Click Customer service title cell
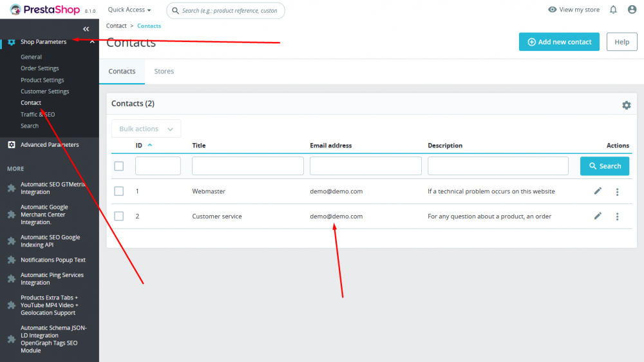Viewport: 644px width, 362px height. (217, 216)
